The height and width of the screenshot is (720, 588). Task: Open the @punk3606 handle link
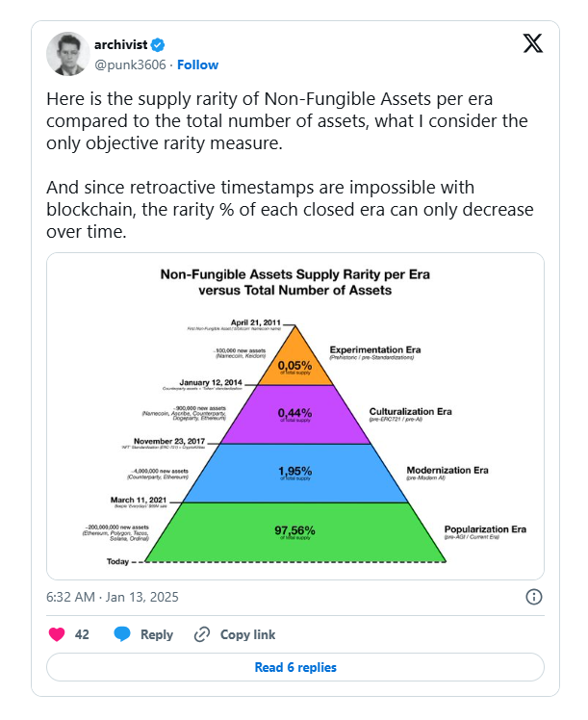point(129,64)
